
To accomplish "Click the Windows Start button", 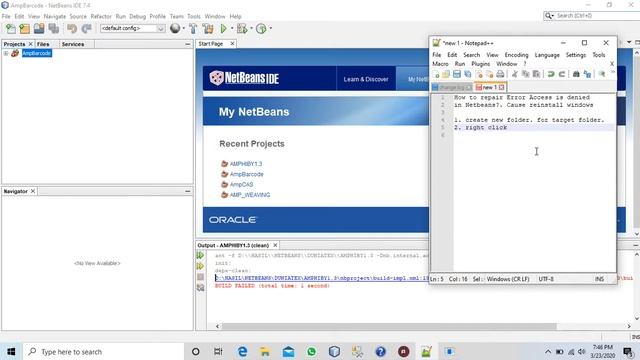I will [11, 352].
